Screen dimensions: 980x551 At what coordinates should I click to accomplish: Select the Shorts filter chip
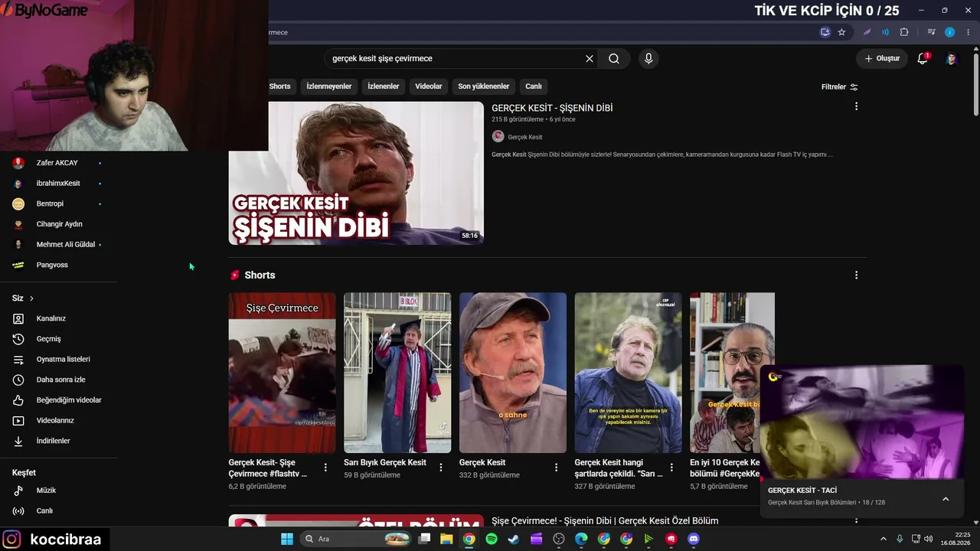pyautogui.click(x=279, y=86)
